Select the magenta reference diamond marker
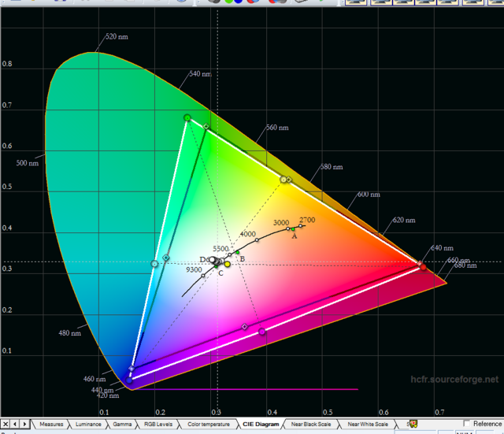This screenshot has height=434, width=504. (x=245, y=327)
